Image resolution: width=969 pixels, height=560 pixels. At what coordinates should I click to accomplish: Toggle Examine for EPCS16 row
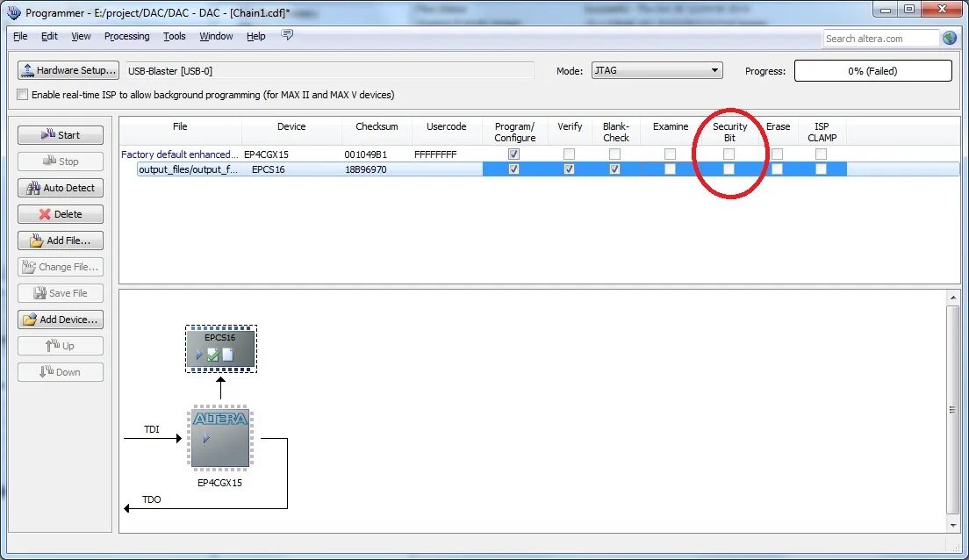pyautogui.click(x=670, y=169)
